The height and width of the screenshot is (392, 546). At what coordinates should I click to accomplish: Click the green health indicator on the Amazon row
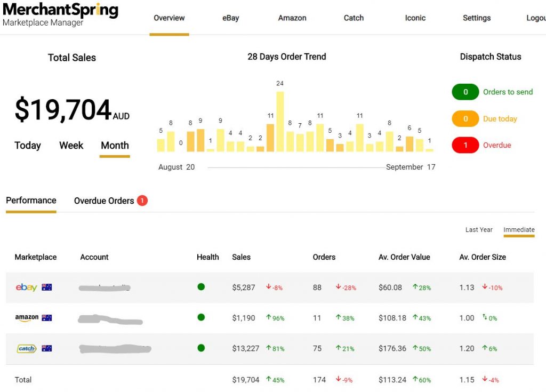coord(201,317)
